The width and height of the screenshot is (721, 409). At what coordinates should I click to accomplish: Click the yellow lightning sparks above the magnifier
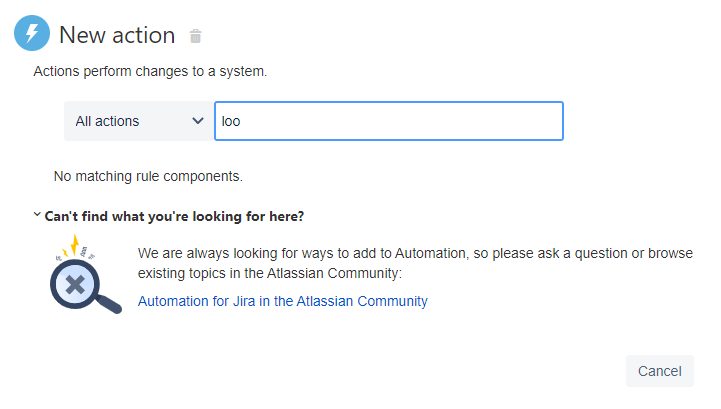pos(74,246)
